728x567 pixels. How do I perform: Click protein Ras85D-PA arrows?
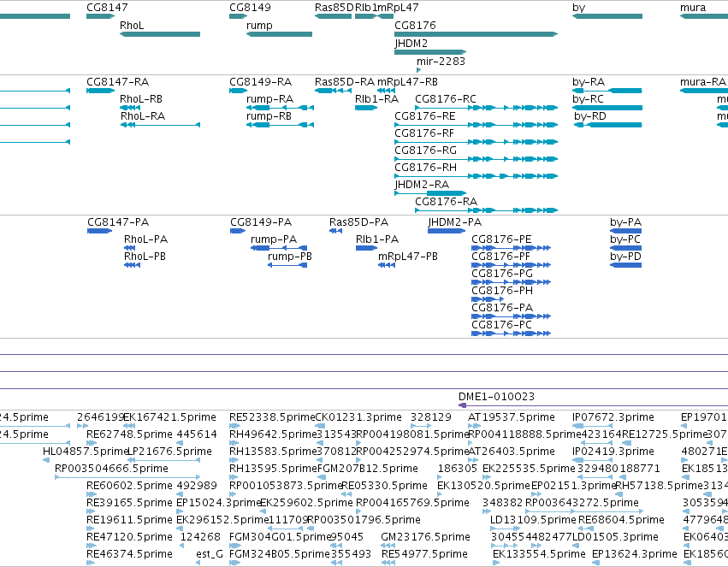[335, 231]
